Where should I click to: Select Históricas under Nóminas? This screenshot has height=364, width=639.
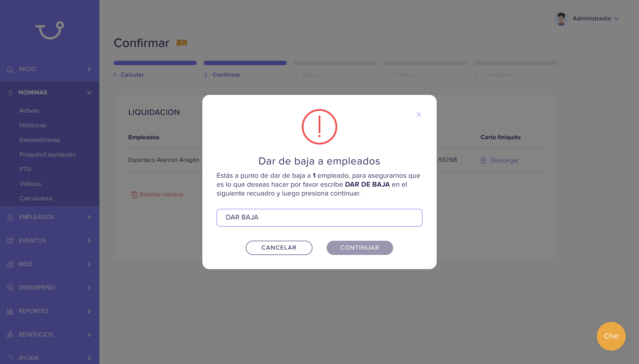[x=33, y=125]
